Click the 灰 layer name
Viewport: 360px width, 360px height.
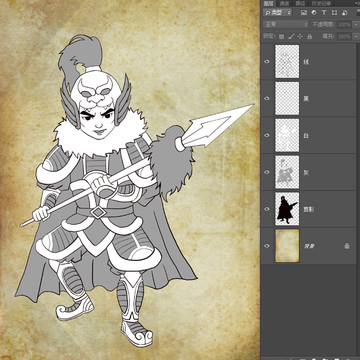tap(306, 172)
